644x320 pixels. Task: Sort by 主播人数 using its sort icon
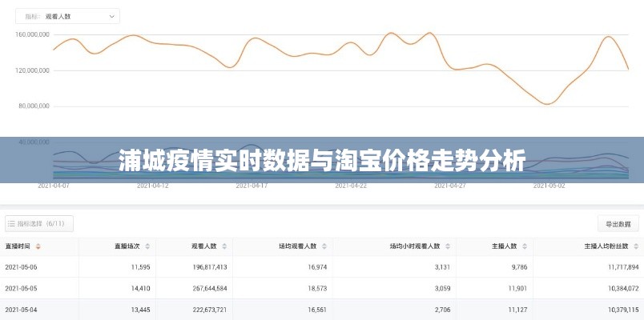click(x=525, y=247)
